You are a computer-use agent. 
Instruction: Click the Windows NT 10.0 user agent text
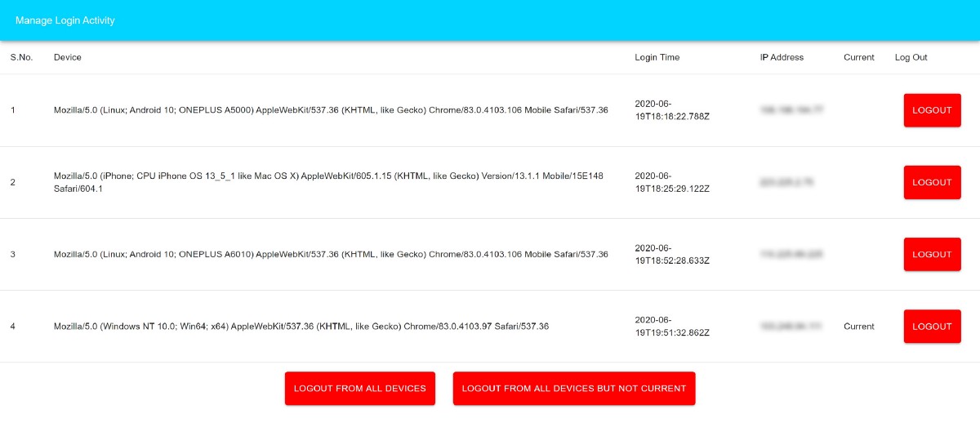coord(301,326)
